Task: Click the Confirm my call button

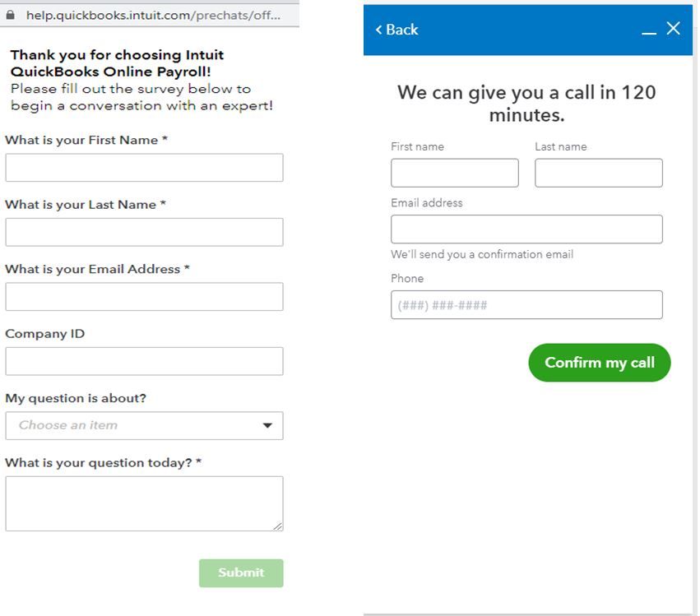Action: click(600, 363)
